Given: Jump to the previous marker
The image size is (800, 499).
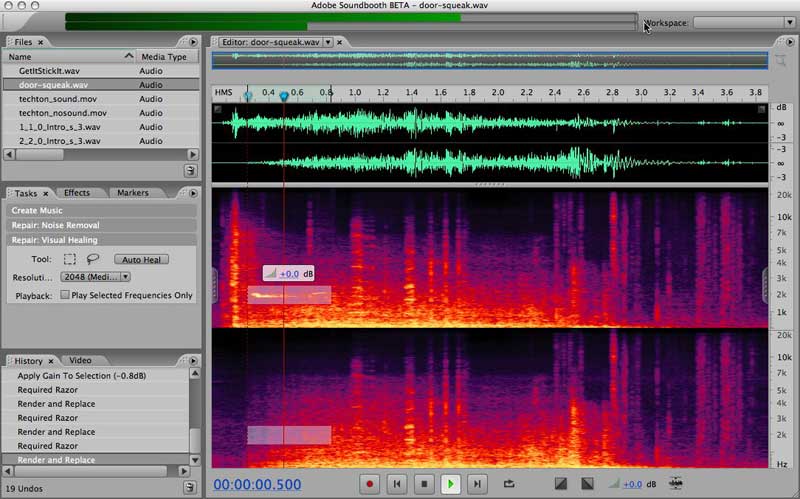Looking at the screenshot, I should pos(397,484).
